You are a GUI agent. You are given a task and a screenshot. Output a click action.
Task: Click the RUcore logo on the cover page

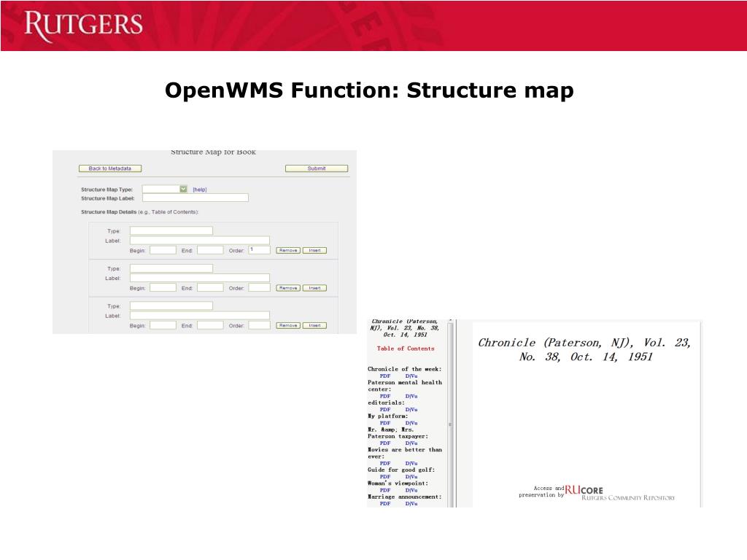click(x=584, y=491)
